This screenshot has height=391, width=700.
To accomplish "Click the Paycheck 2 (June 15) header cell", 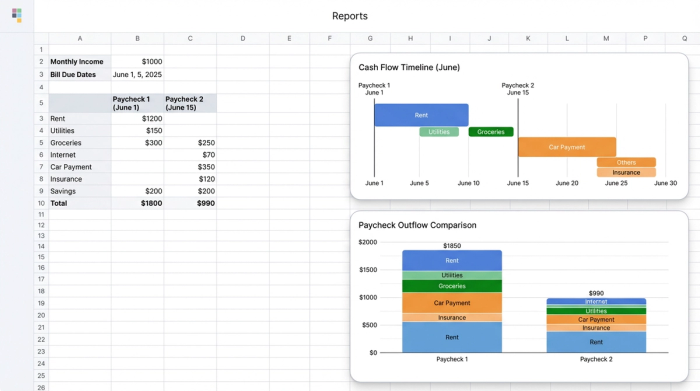I will (x=190, y=103).
